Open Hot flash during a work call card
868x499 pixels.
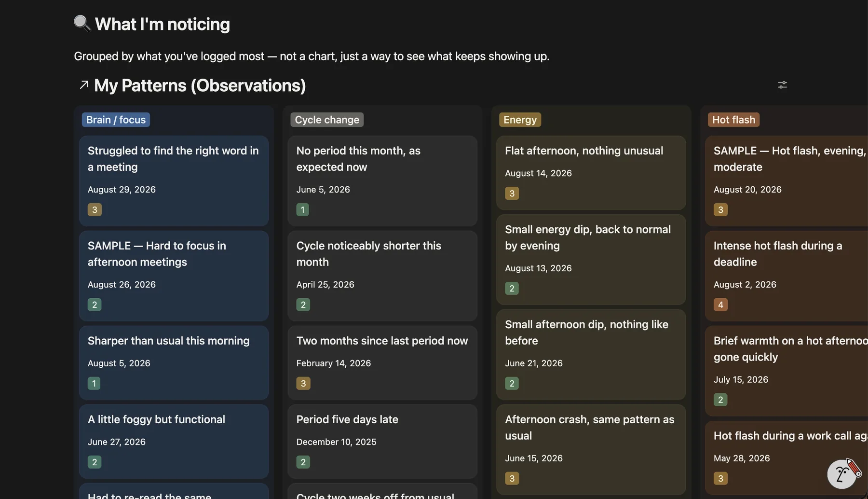787,458
